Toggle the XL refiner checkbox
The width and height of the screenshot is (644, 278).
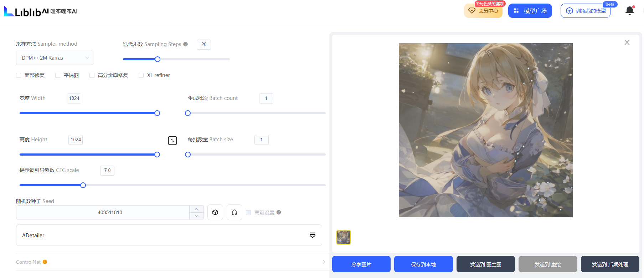(141, 75)
